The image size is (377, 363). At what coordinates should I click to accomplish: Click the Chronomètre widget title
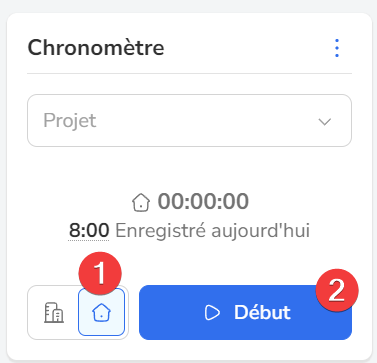pos(96,48)
